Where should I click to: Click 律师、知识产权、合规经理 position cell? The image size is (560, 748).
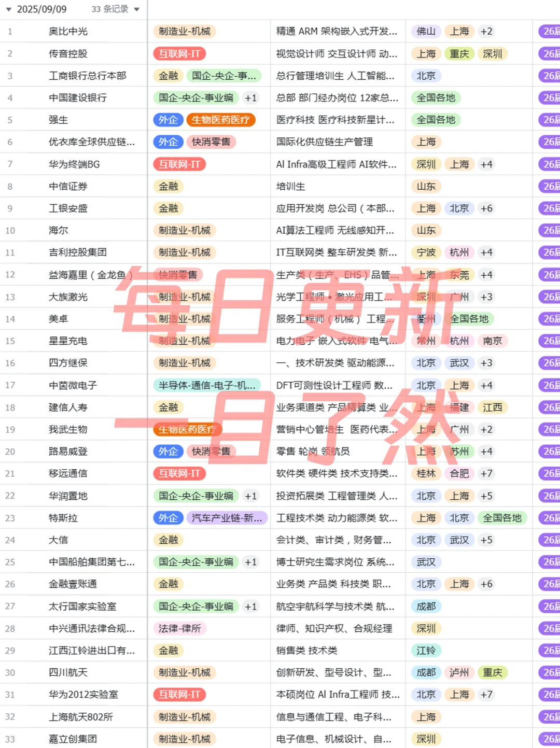(334, 628)
